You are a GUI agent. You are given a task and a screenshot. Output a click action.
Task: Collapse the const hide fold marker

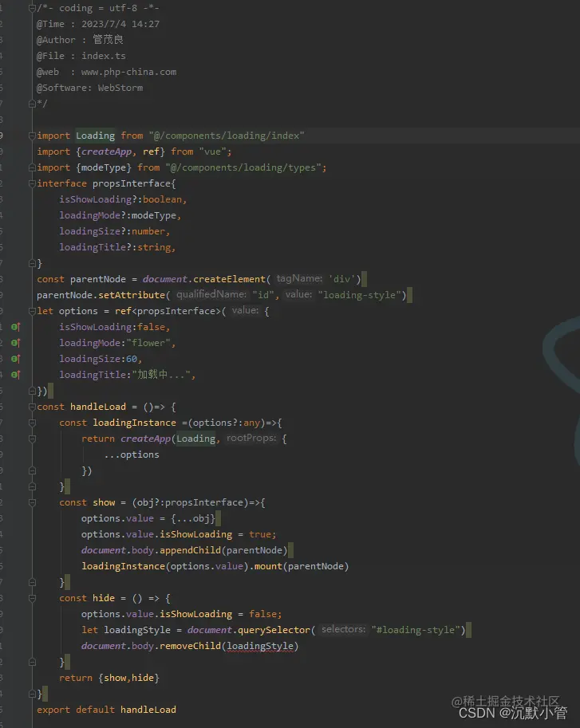pos(32,598)
